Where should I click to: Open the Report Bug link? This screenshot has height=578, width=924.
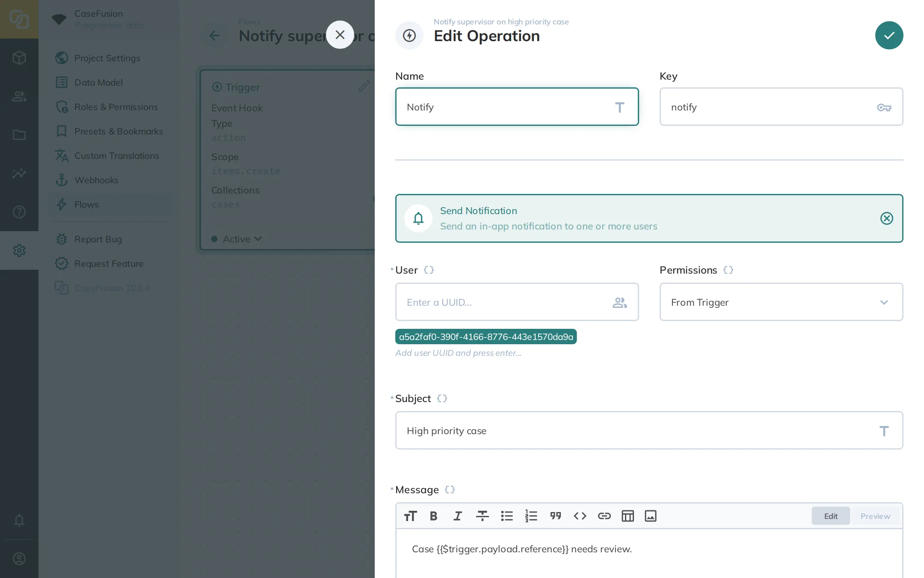tap(109, 239)
